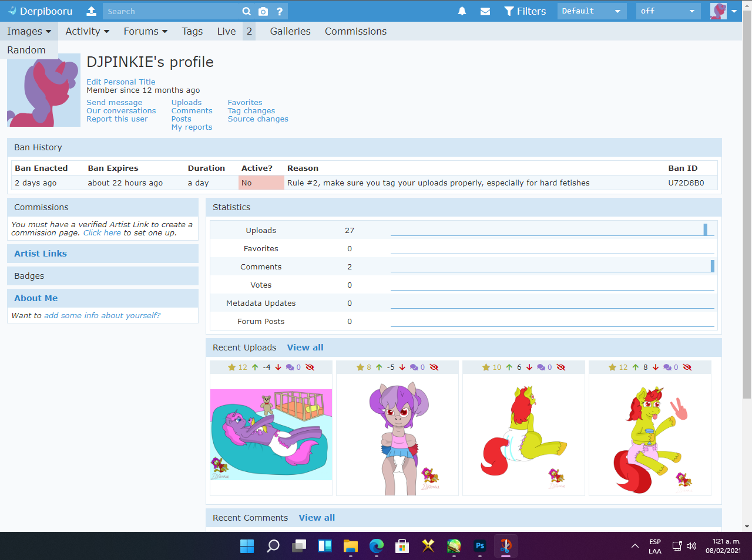Show hidden system tray icons chevron

[635, 546]
